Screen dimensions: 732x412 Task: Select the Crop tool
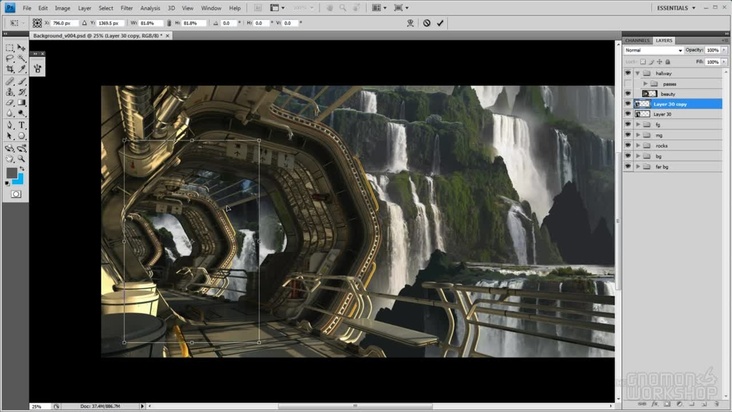(x=10, y=69)
